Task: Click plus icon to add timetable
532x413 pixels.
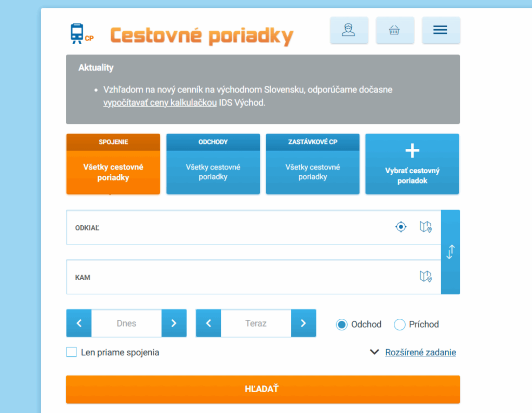Action: [x=412, y=150]
